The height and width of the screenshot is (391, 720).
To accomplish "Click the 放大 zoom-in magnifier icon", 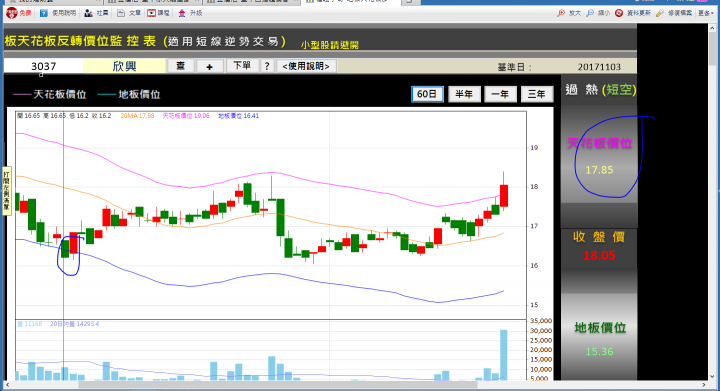I will [561, 13].
